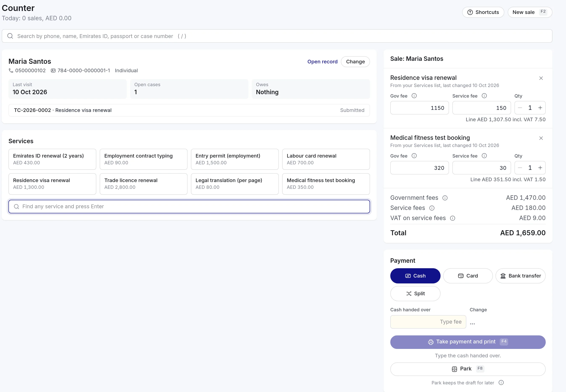The width and height of the screenshot is (566, 392).
Task: Show Service fee info for Residence visa renewal
Action: [x=484, y=96]
